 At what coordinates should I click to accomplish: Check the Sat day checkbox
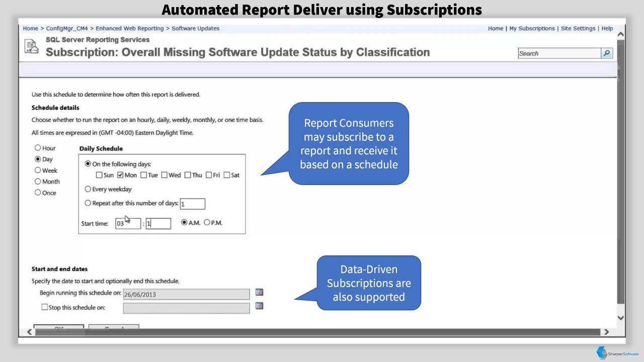(x=227, y=175)
